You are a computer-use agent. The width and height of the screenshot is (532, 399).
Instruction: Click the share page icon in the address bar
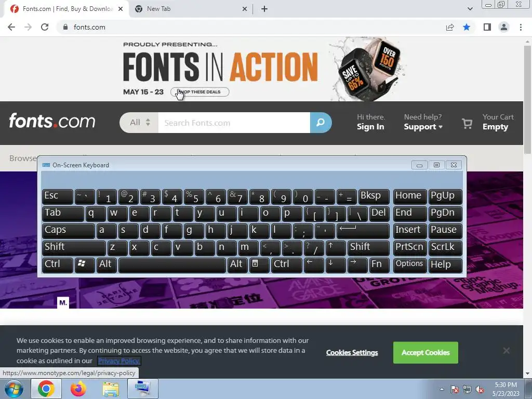[x=450, y=27]
